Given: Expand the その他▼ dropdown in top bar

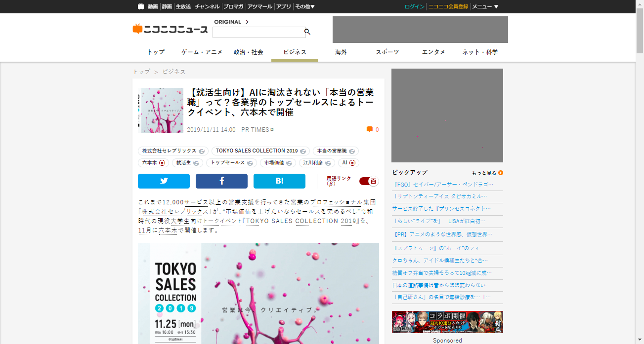Looking at the screenshot, I should click(305, 6).
